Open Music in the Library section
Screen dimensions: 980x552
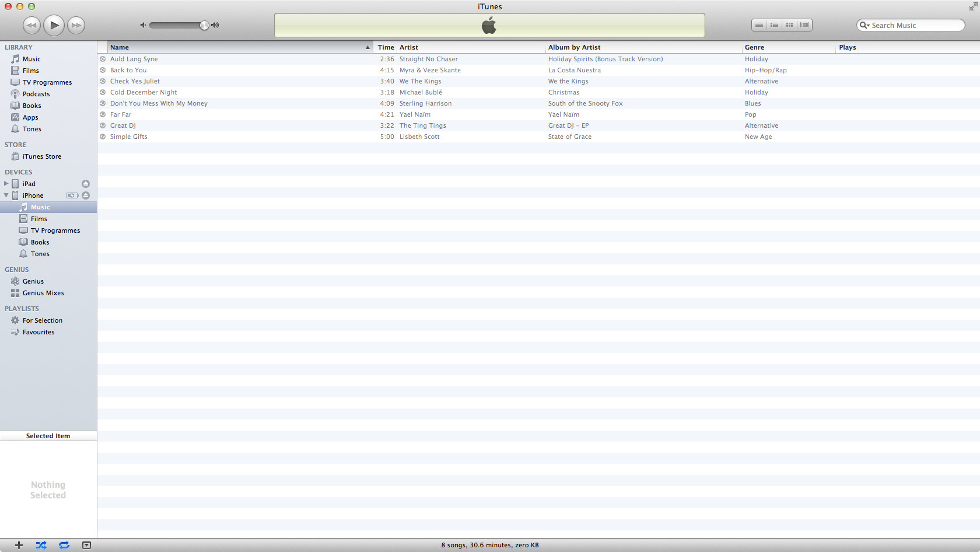click(32, 59)
